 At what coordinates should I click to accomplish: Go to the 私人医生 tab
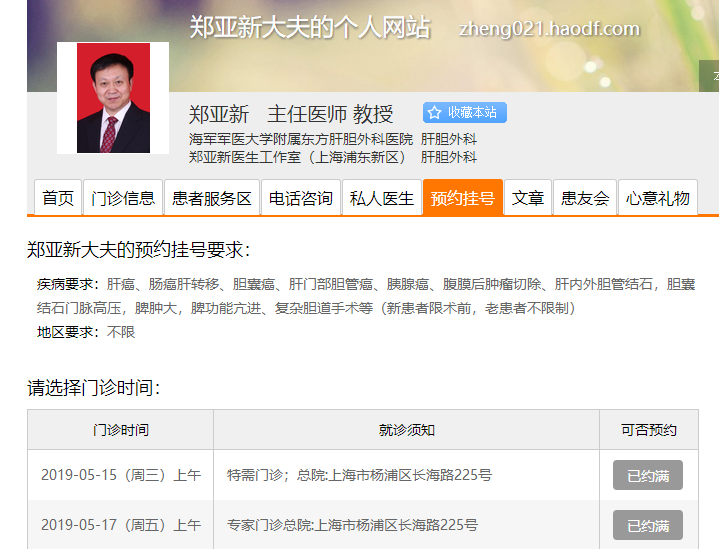coord(382,198)
